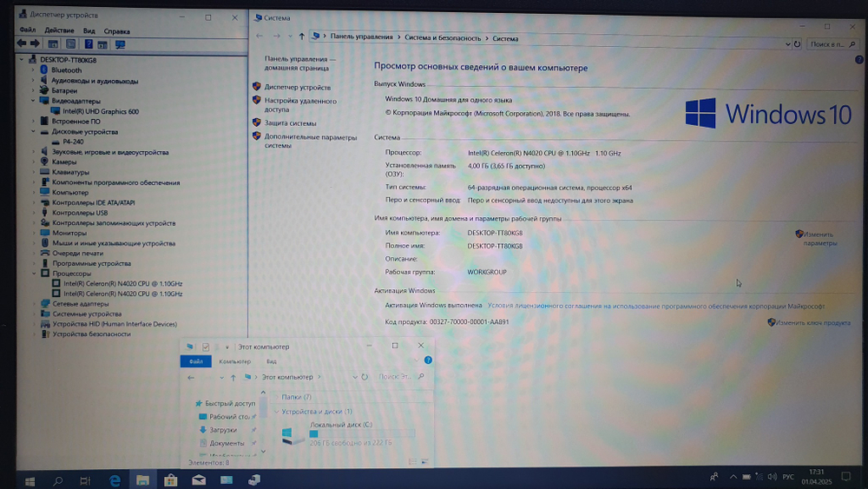Click Back arrow in Этот компьютер window
Screen dimensions: 868x489
point(191,378)
